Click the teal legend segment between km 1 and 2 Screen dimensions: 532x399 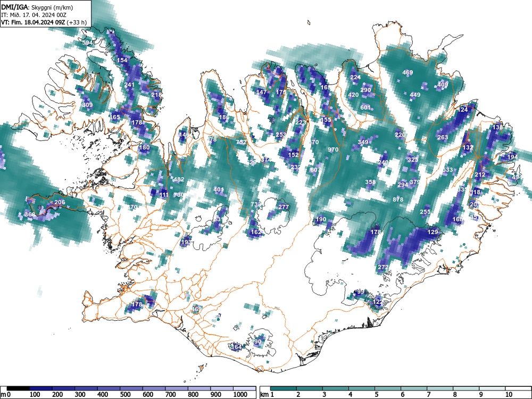tap(284, 388)
